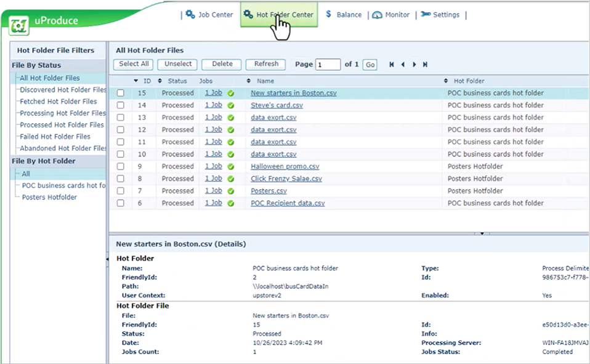Select Fetched Hot Folder Files filter
Image resolution: width=590 pixels, height=364 pixels.
(x=59, y=101)
